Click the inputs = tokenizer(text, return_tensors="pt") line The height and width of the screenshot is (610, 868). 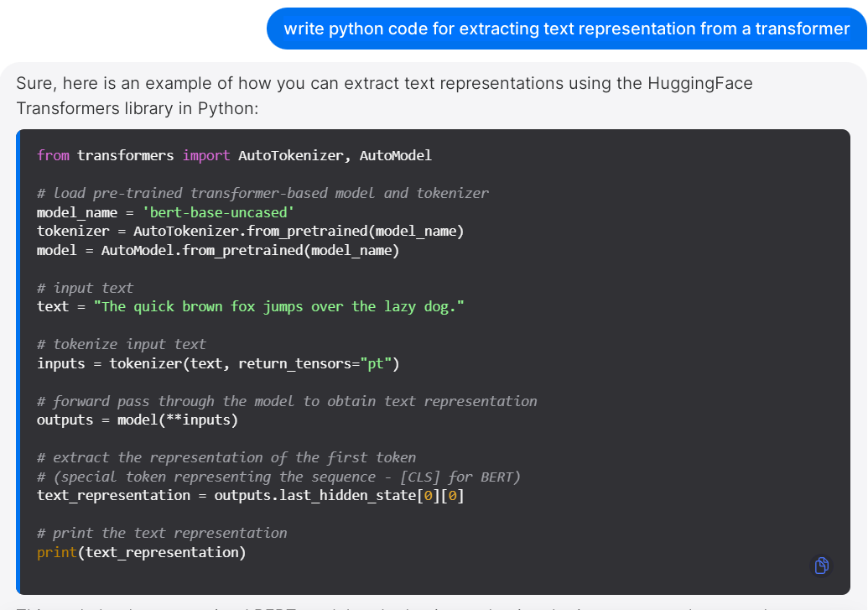tap(218, 364)
